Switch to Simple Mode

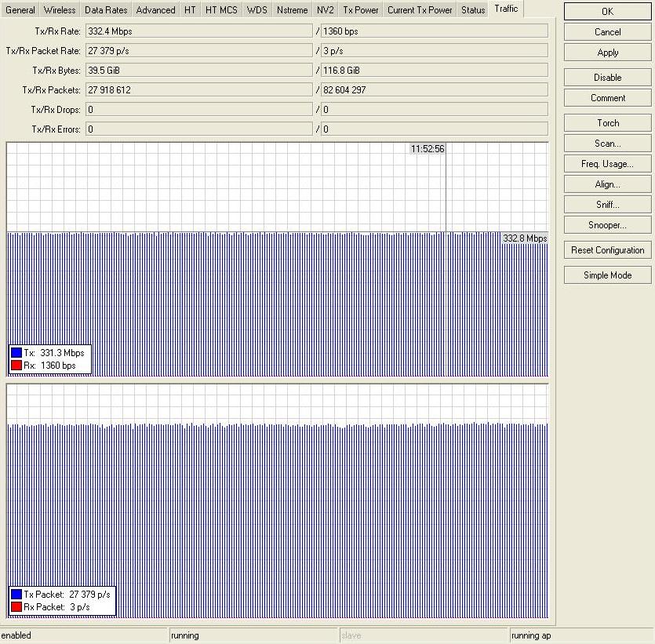coord(606,275)
